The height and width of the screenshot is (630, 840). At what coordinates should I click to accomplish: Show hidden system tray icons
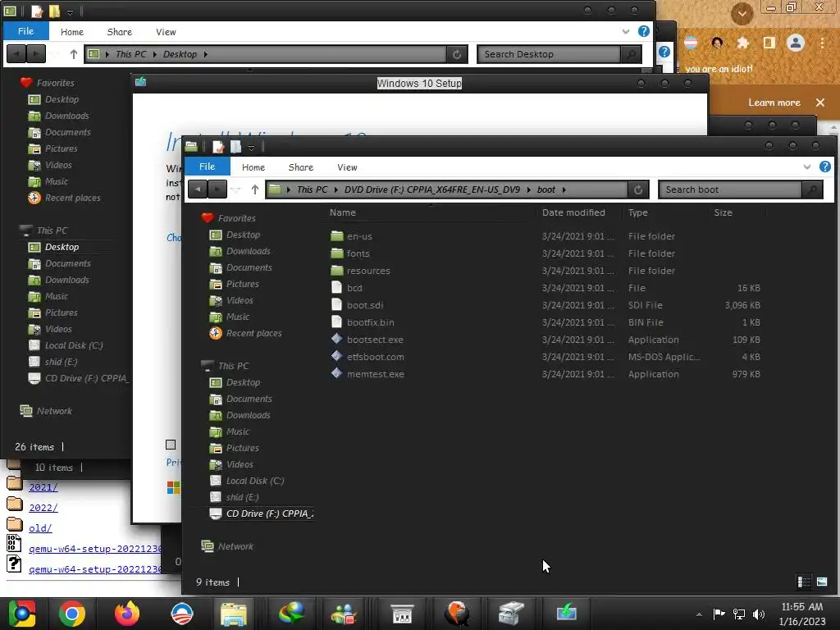699,614
